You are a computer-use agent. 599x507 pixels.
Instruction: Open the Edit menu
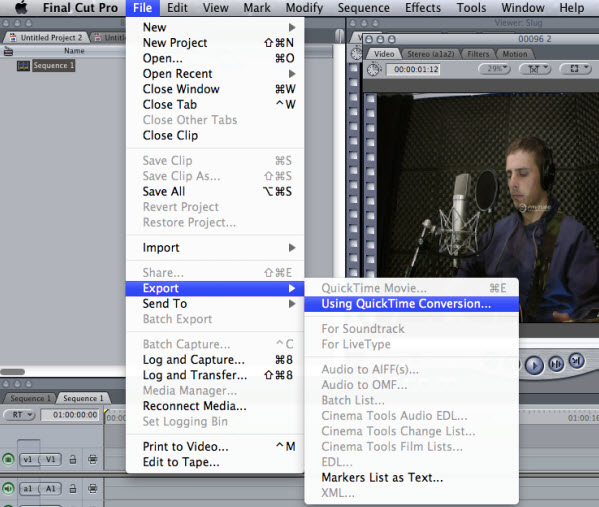coord(177,8)
